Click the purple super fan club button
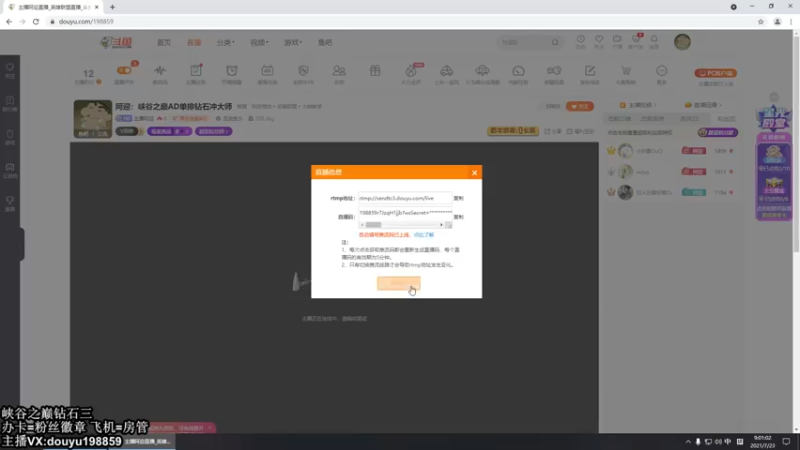The width and height of the screenshot is (800, 450). click(718, 133)
